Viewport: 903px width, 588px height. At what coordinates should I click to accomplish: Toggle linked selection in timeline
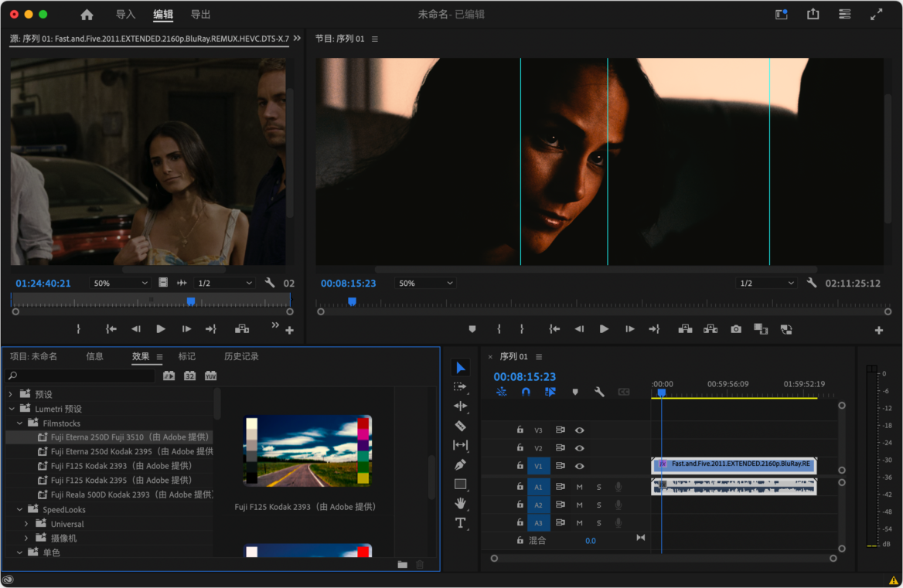point(550,392)
